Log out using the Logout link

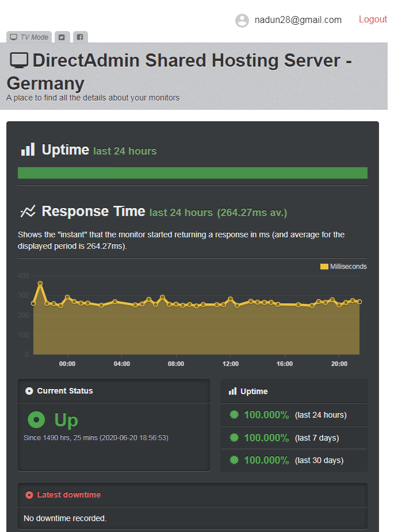(373, 20)
